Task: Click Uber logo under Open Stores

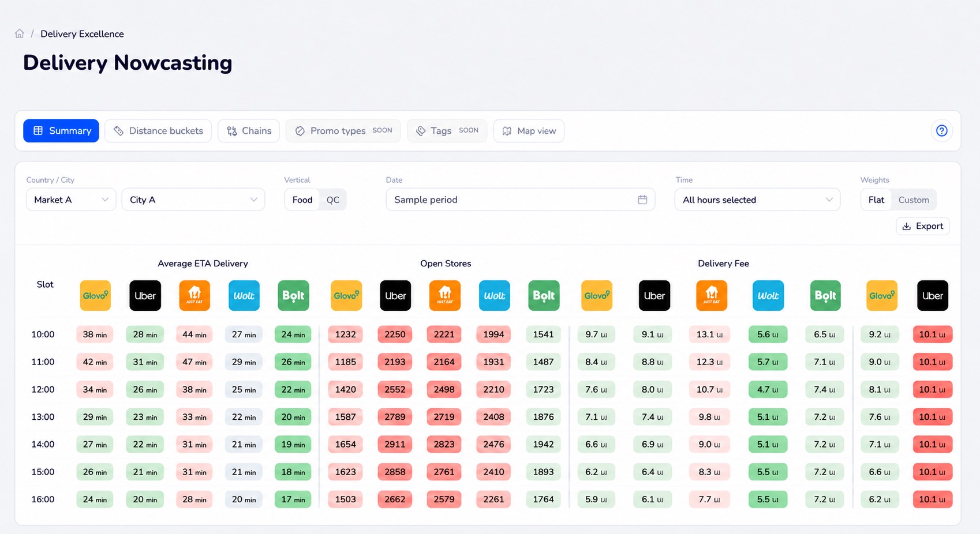Action: [395, 295]
